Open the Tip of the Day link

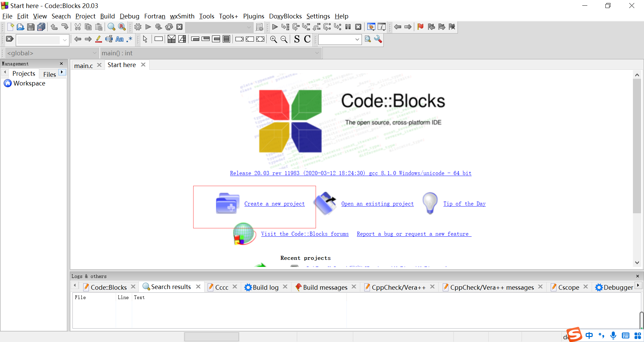click(x=464, y=204)
